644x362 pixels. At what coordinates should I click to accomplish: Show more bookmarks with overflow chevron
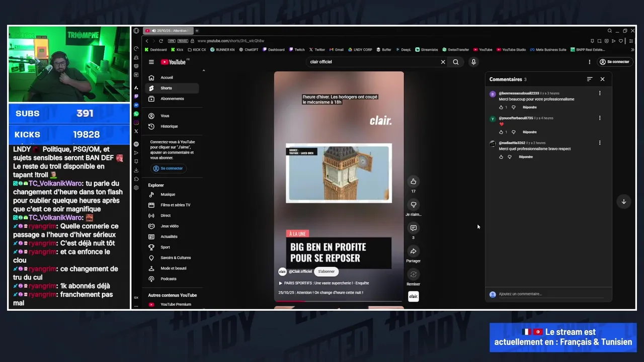pyautogui.click(x=632, y=50)
